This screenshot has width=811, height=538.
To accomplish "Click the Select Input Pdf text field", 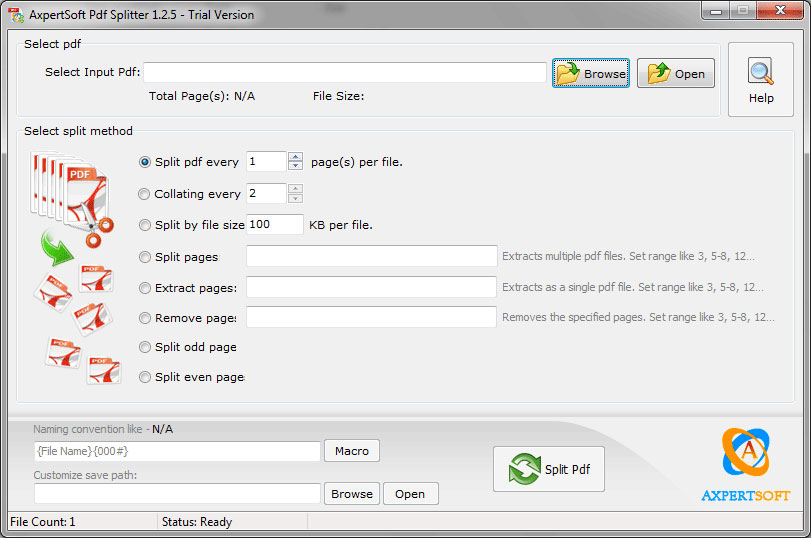I will coord(344,72).
